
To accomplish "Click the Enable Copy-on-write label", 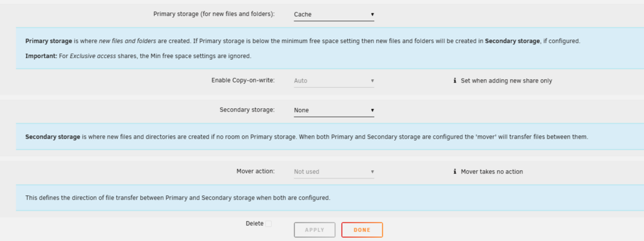I will [x=243, y=80].
